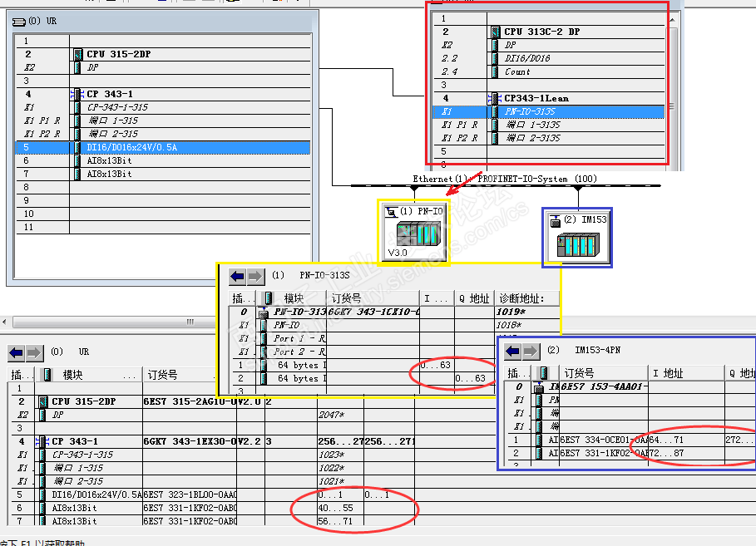Select CP 343-1 row in UR rack
Image resolution: width=756 pixels, height=546 pixels.
[163, 94]
